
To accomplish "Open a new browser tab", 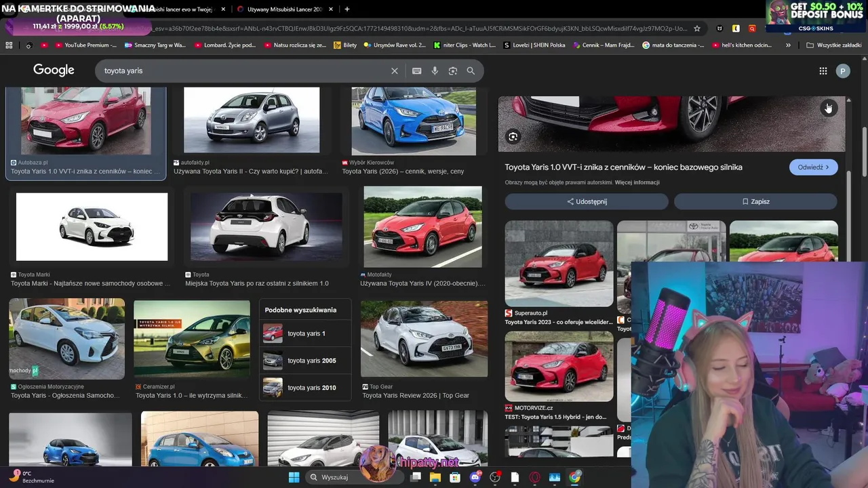I will coord(347,9).
